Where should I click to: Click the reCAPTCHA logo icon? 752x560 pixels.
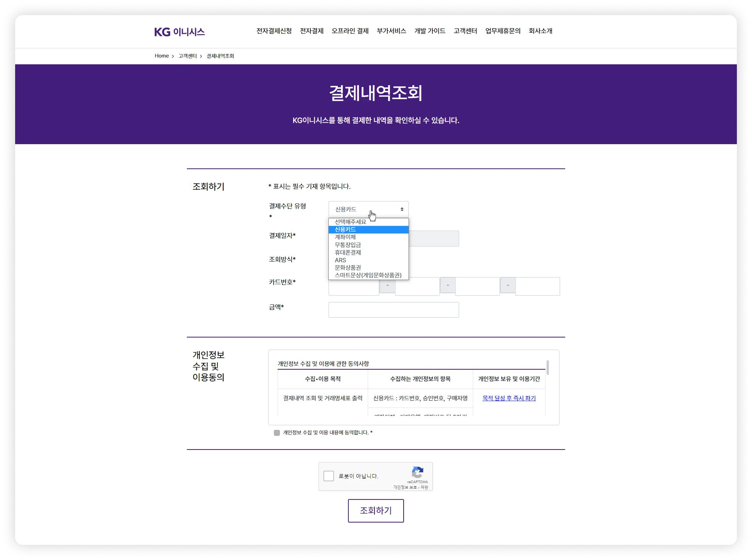click(417, 473)
